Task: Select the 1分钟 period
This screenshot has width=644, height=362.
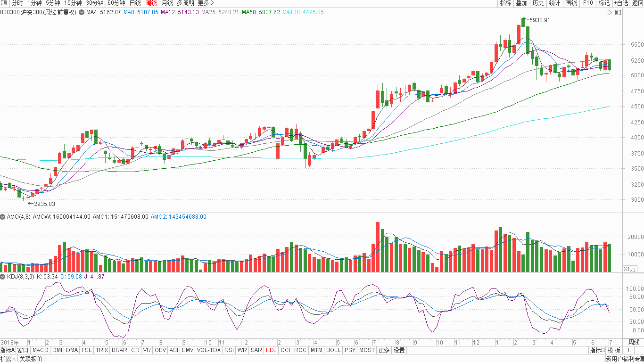Action: coord(34,3)
